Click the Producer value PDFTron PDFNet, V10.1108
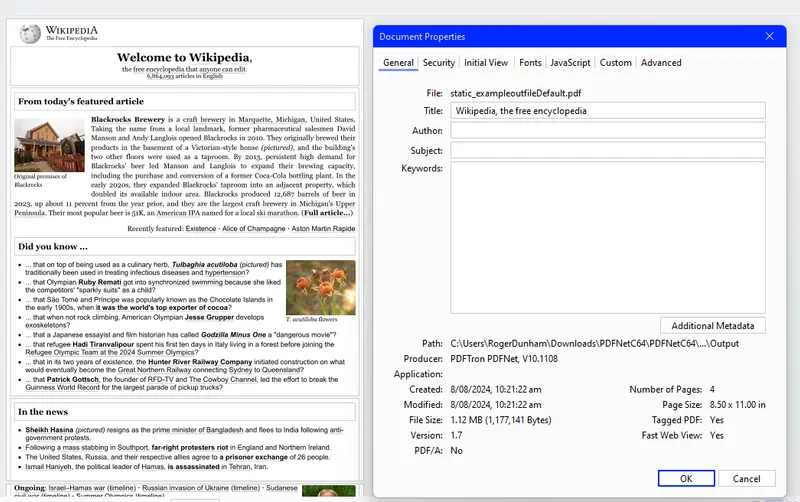Image resolution: width=800 pixels, height=502 pixels. click(x=504, y=359)
